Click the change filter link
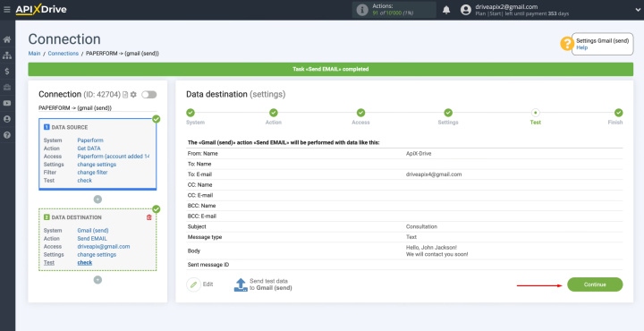Viewport: 644px width, 331px height. point(92,173)
